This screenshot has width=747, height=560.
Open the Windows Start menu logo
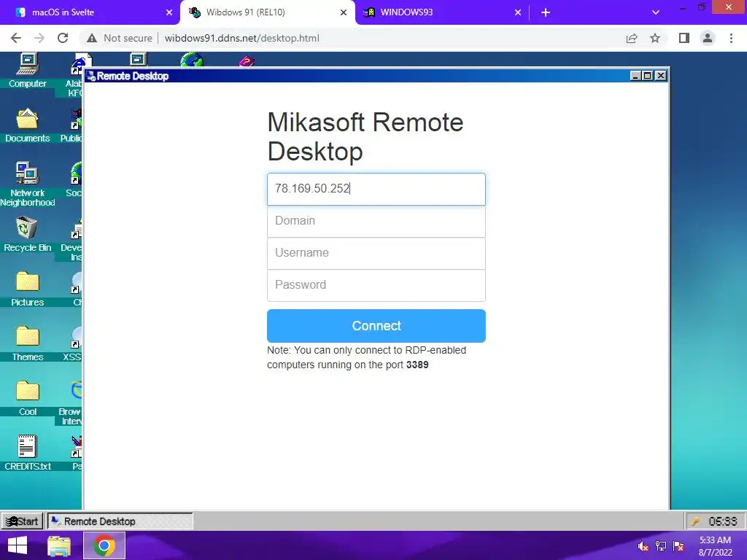[18, 545]
